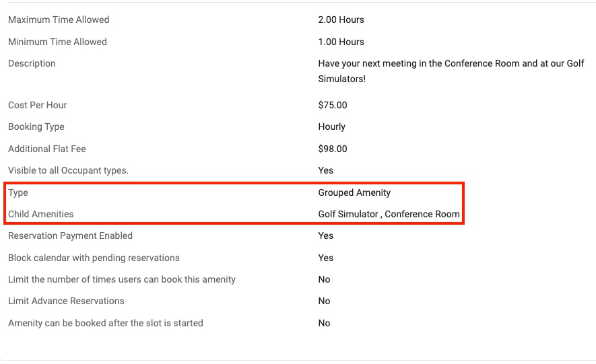Click the Golf Simulators description text
Screen dimensions: 596x364
coord(451,71)
